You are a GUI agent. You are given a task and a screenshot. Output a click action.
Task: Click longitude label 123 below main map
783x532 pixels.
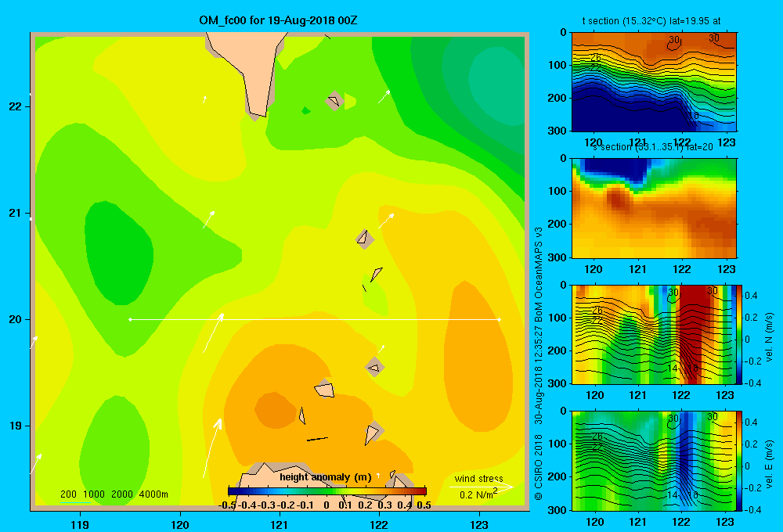point(479,524)
